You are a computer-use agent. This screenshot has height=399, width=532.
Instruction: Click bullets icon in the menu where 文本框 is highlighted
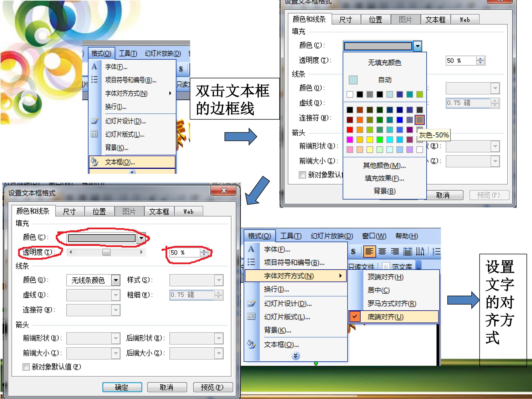[94, 80]
